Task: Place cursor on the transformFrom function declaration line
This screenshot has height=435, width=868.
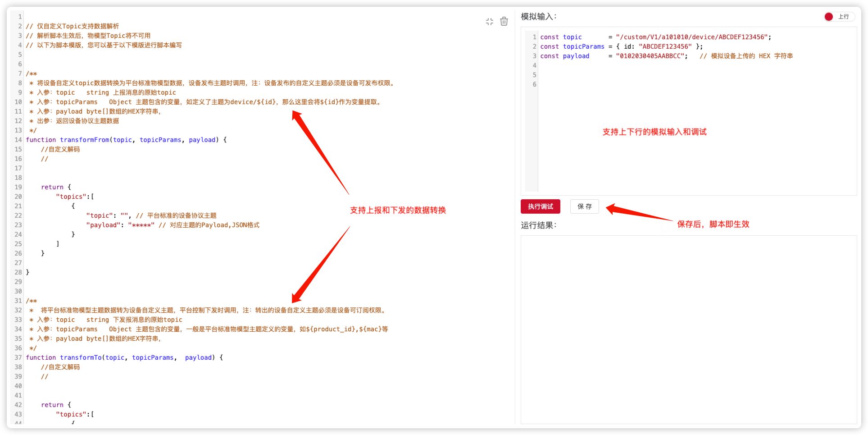Action: tap(126, 140)
